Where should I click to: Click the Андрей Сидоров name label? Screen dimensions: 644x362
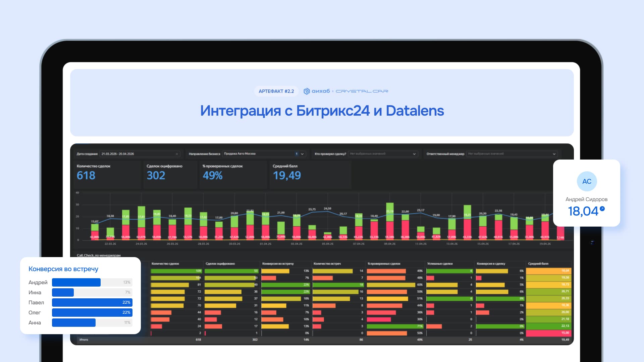pos(586,199)
